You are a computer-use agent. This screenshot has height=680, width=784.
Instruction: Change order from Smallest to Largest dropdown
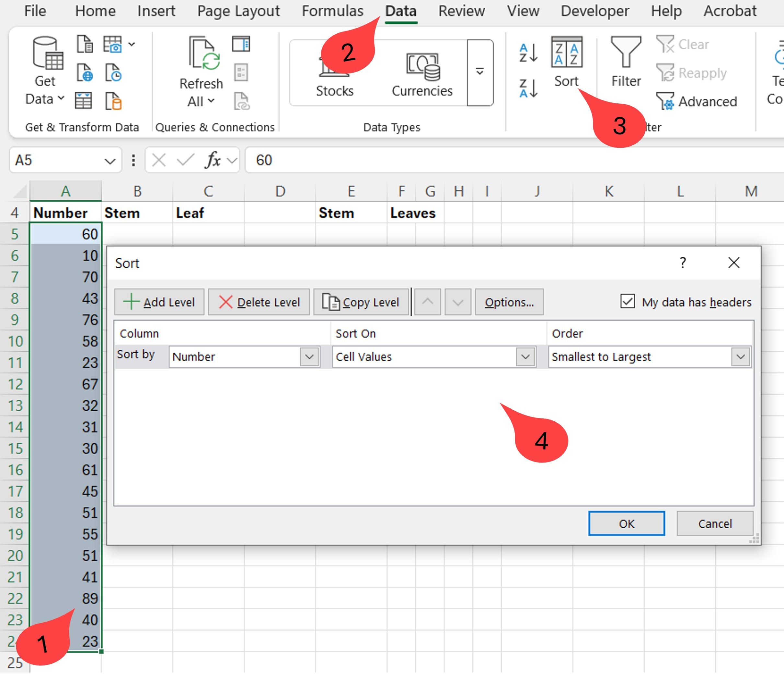741,357
